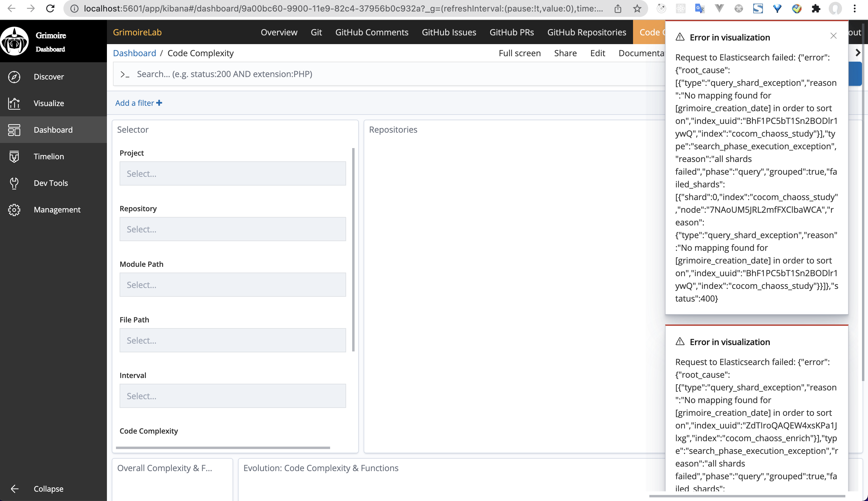868x501 pixels.
Task: Click the Grimoire owl logo
Action: 14,40
